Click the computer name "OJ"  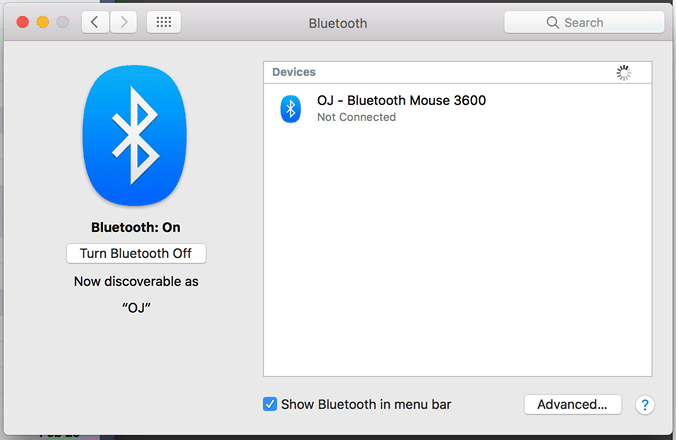pos(136,308)
